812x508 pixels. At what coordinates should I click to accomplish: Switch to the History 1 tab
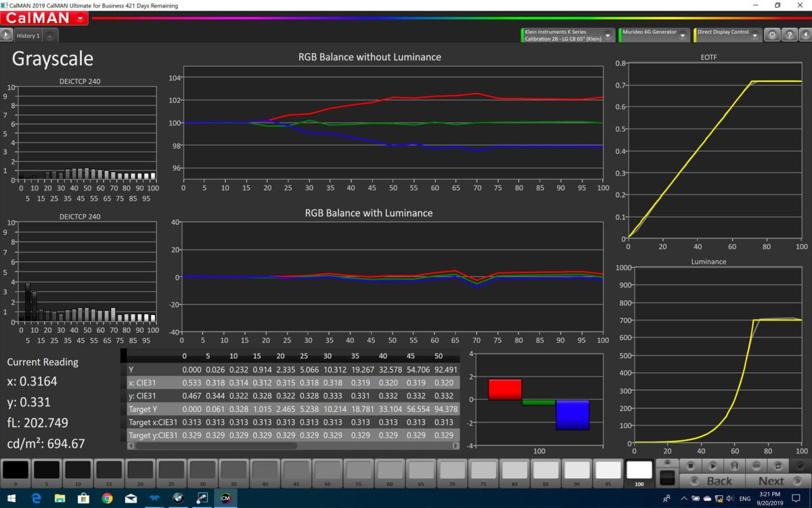pyautogui.click(x=28, y=35)
